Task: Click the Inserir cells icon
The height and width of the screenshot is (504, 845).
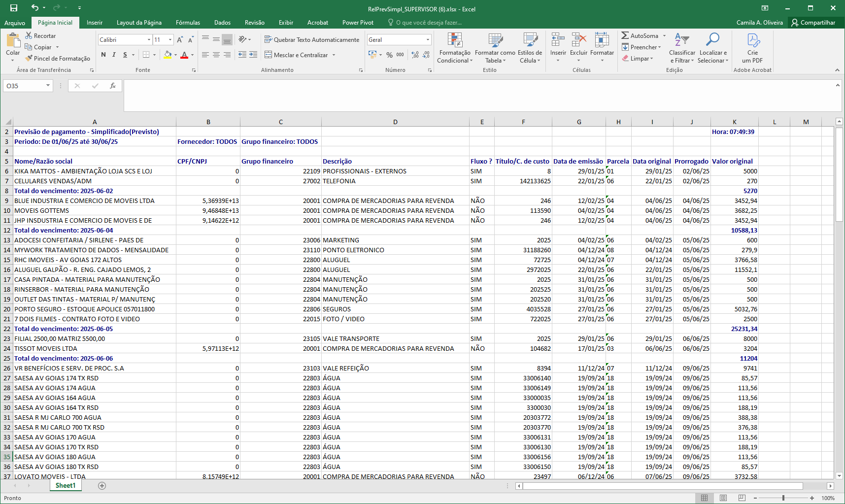Action: (558, 40)
